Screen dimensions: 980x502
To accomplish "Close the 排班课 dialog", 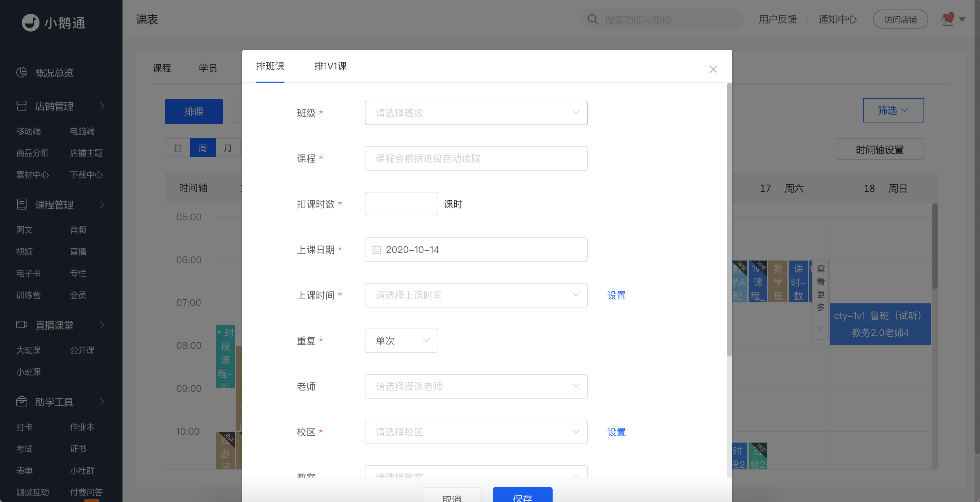I will pyautogui.click(x=713, y=69).
